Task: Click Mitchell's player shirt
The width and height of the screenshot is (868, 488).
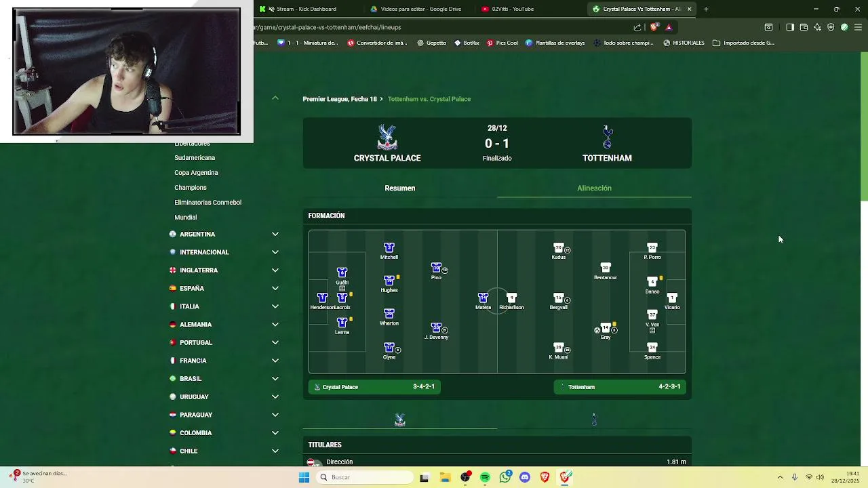Action: [x=389, y=247]
